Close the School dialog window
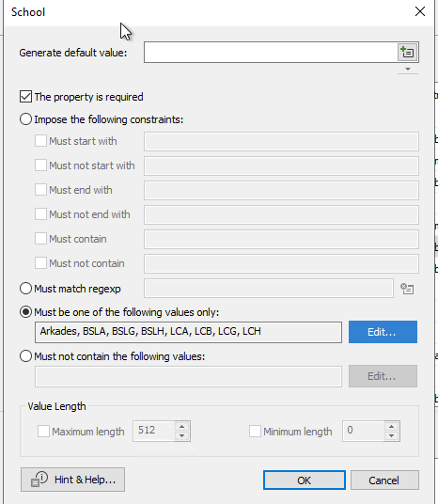This screenshot has width=438, height=504. (420, 12)
